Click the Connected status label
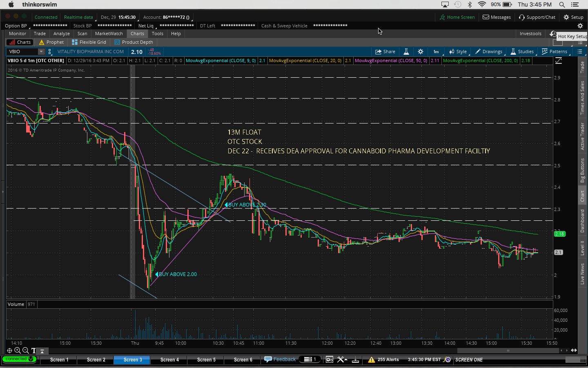This screenshot has height=368, width=588. [x=46, y=17]
